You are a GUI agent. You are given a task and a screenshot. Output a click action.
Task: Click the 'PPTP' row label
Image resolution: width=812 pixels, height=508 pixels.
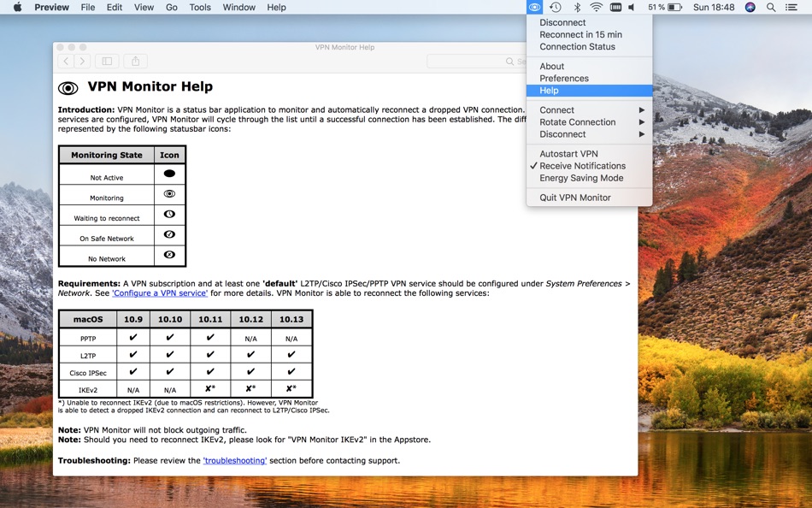point(88,339)
